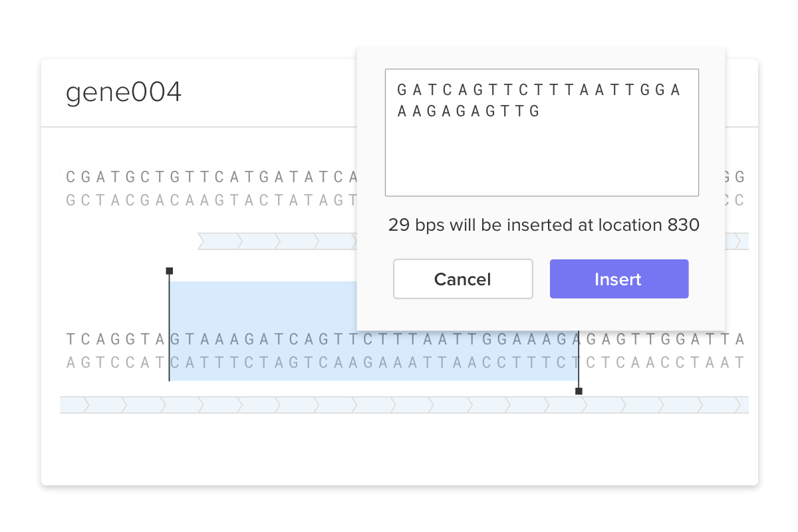Click the square handle at the selection start

[170, 271]
